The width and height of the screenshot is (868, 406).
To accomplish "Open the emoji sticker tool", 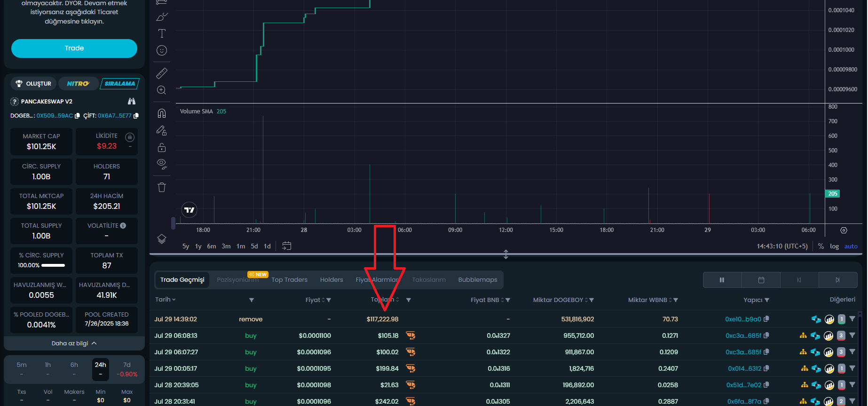I will (x=162, y=50).
